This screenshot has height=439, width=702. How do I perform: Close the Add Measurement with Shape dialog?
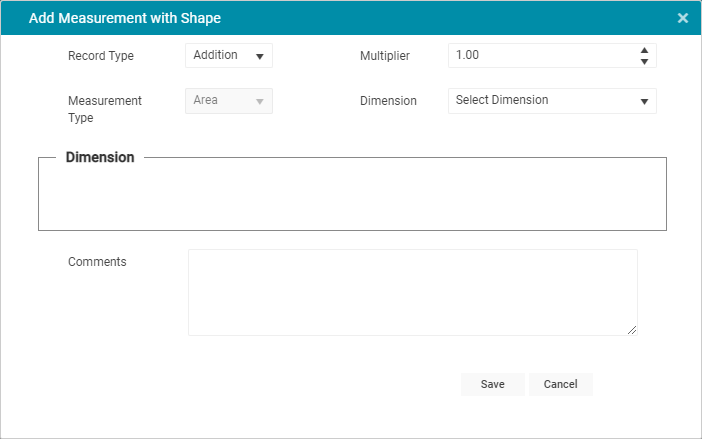pos(682,18)
